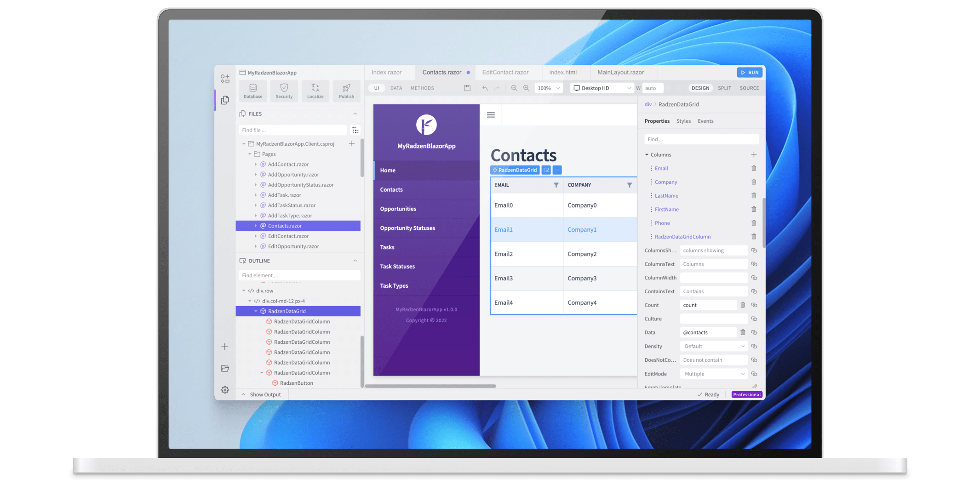
Task: Click the binding link icon for Data property
Action: click(754, 332)
